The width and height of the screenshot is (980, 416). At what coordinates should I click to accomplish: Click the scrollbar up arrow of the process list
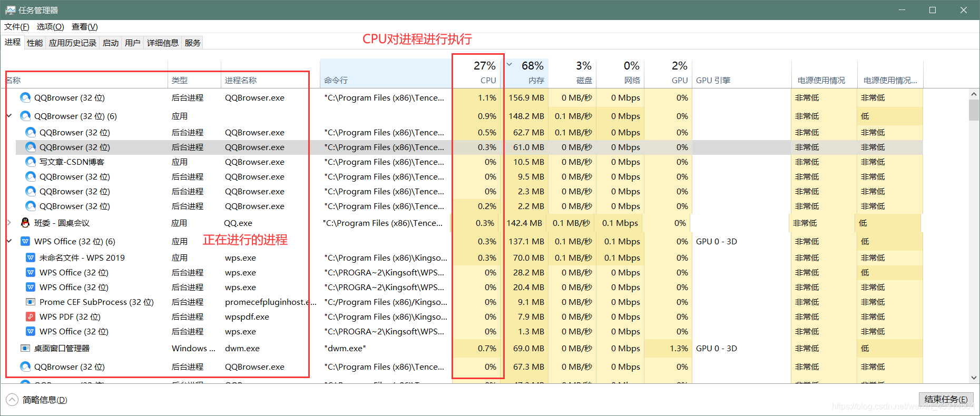click(974, 94)
